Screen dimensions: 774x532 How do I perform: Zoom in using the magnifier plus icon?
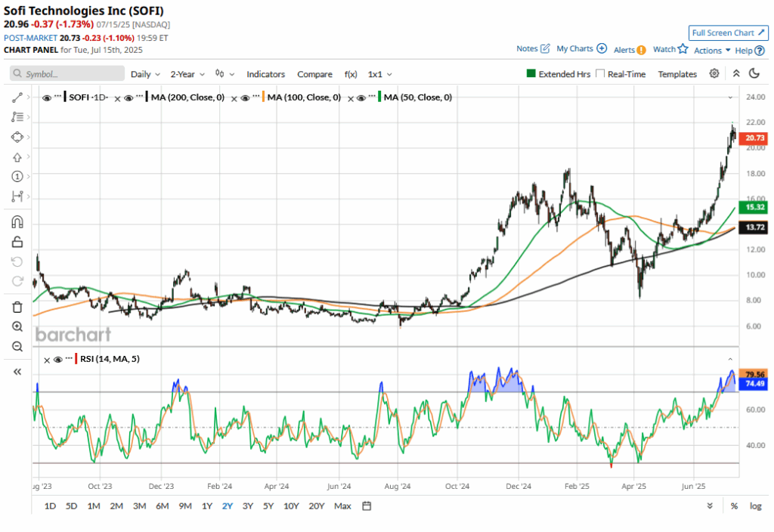click(17, 326)
